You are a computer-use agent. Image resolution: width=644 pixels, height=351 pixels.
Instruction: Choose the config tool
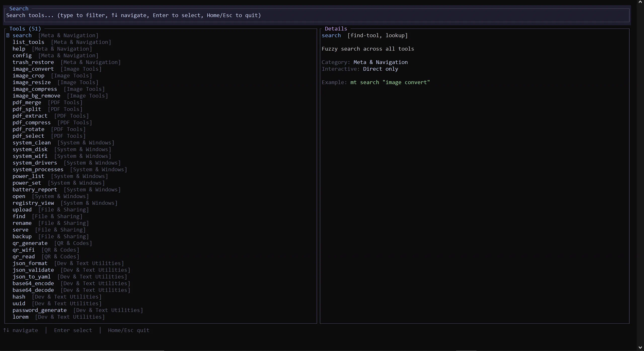[161, 56]
